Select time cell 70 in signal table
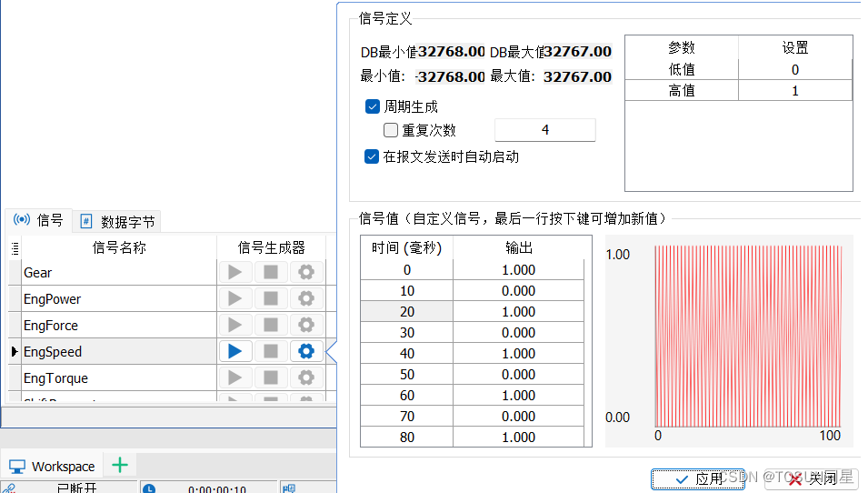This screenshot has width=868, height=493. (407, 417)
